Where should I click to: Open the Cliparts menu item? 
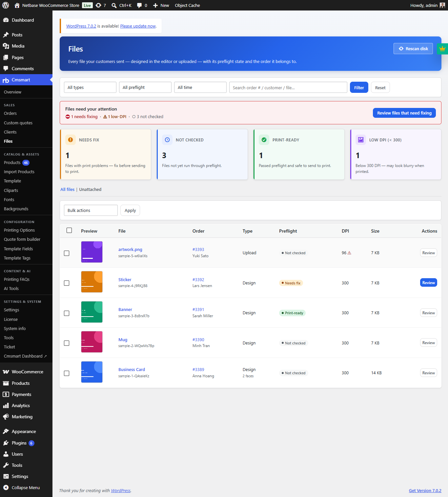click(11, 190)
